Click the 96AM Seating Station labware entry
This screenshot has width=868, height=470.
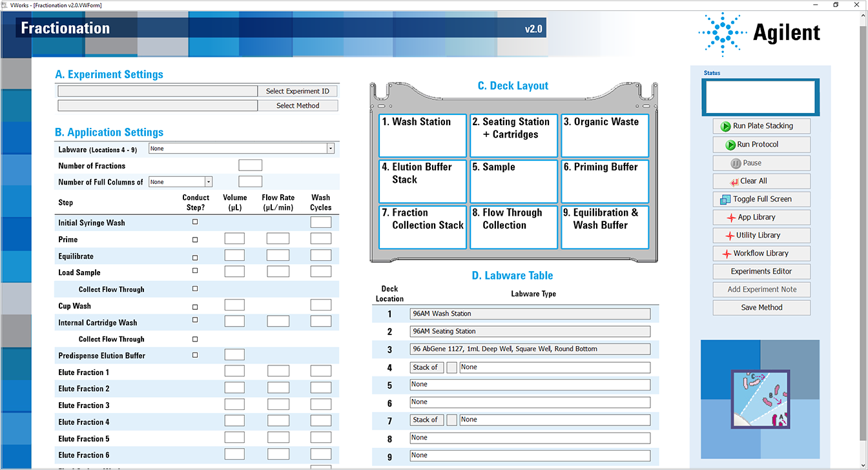pos(530,331)
